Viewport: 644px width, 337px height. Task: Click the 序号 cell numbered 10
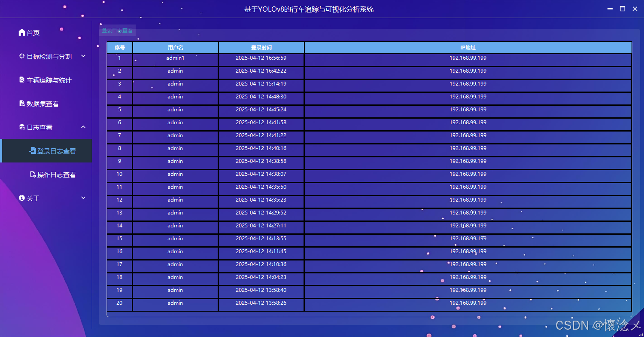click(x=120, y=176)
